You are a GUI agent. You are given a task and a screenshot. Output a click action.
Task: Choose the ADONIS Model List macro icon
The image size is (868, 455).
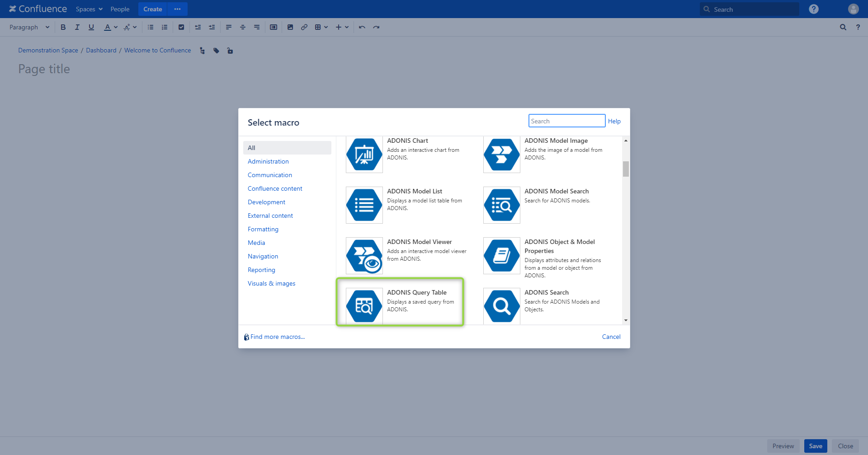click(x=364, y=205)
